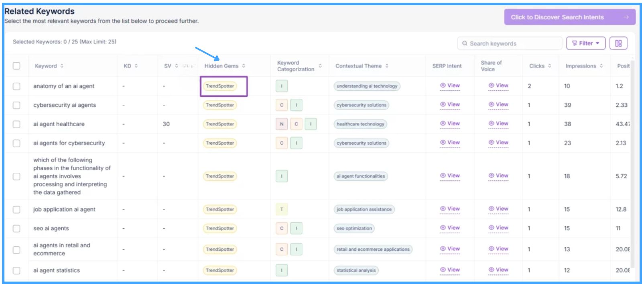Click the seo optimization theme tag
The height and width of the screenshot is (284, 644).
click(354, 228)
